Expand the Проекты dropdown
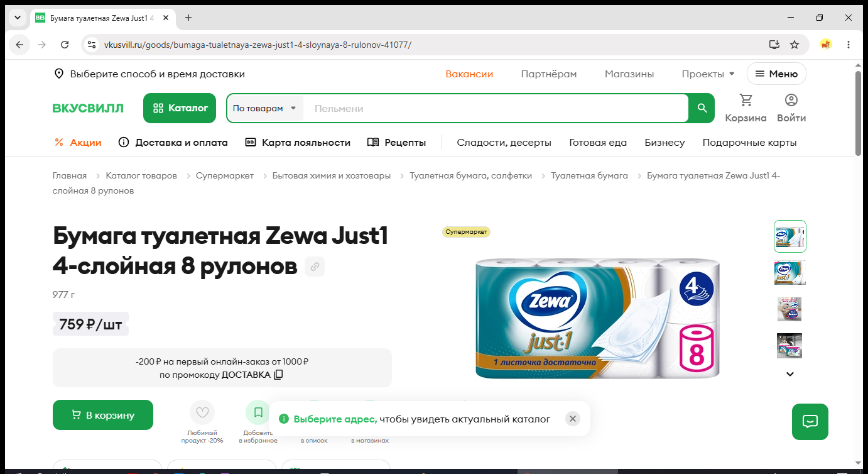 click(708, 74)
